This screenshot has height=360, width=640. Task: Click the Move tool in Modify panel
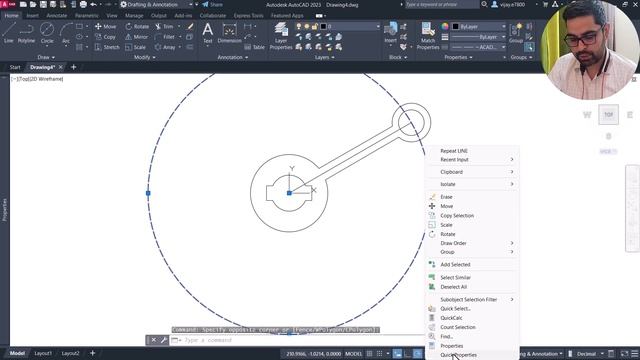105,27
